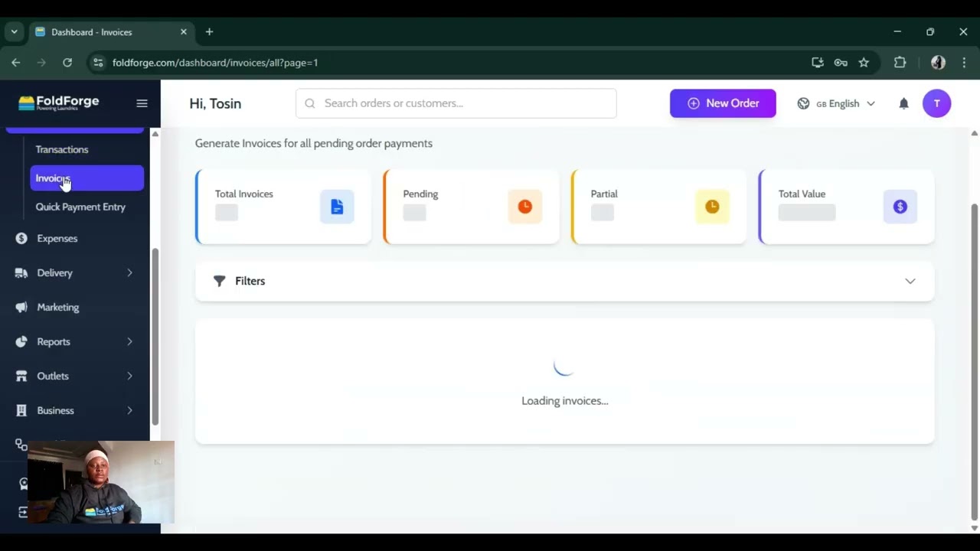Click the Business building icon in sidebar
The height and width of the screenshot is (551, 980).
(21, 410)
